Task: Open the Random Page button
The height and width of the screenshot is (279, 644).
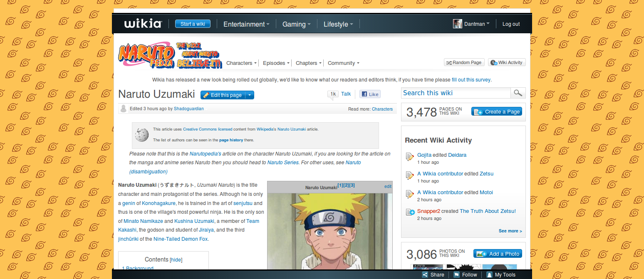Action: [x=464, y=62]
